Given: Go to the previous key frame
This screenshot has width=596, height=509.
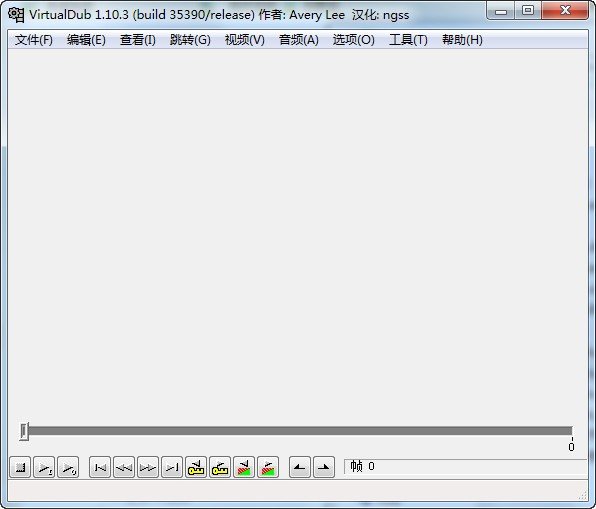Looking at the screenshot, I should click(196, 467).
